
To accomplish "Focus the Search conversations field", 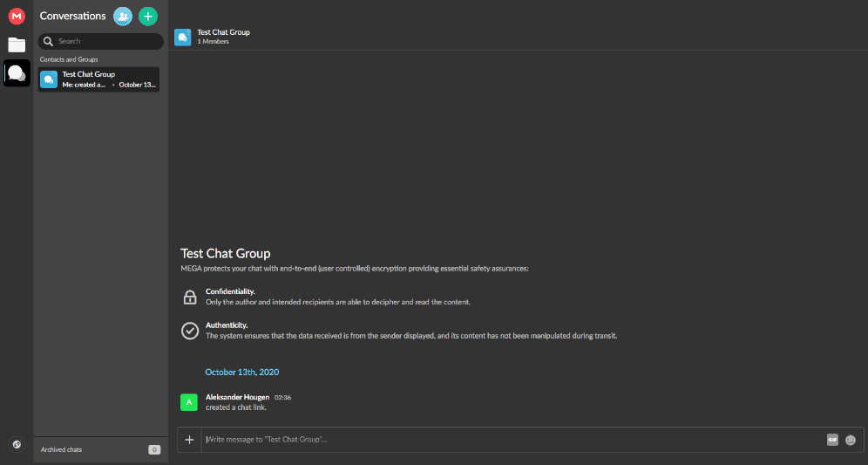I will tap(105, 41).
